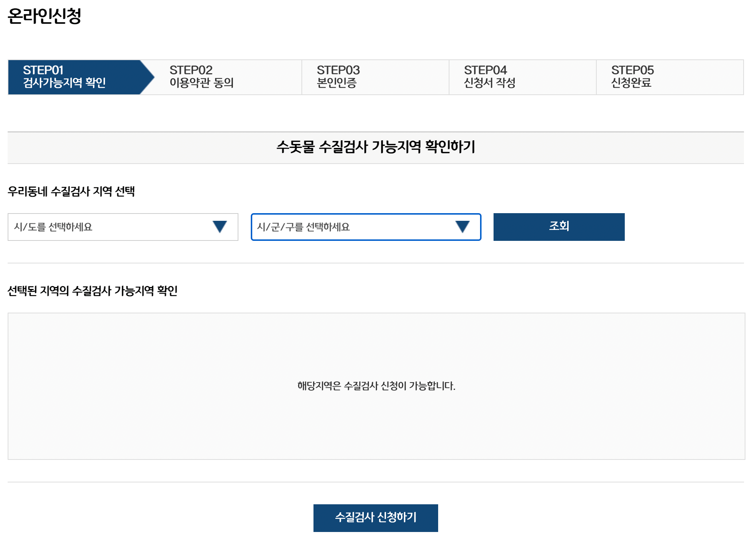
Task: Click the arrow on the 시/군/구 dropdown
Action: coord(462,227)
